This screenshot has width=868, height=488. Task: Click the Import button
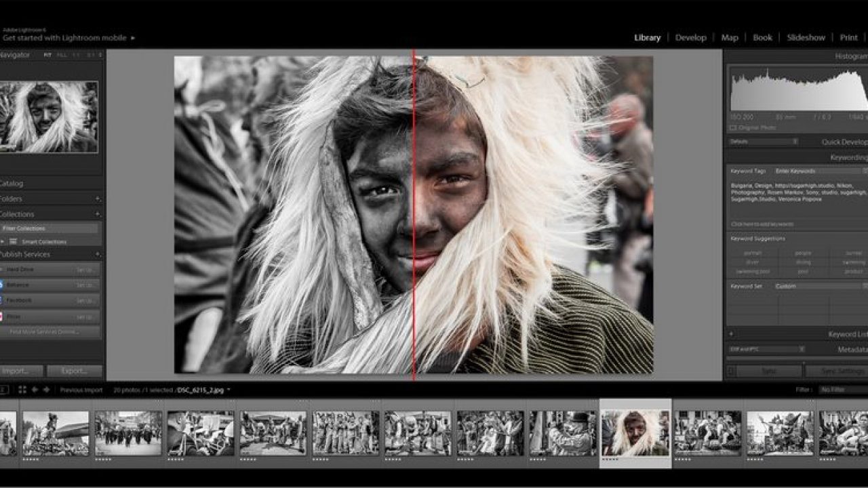tap(20, 371)
